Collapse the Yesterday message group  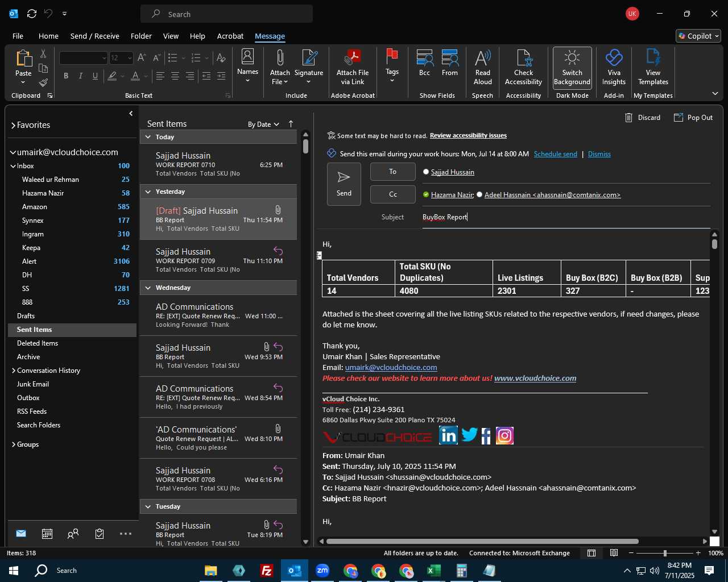148,192
